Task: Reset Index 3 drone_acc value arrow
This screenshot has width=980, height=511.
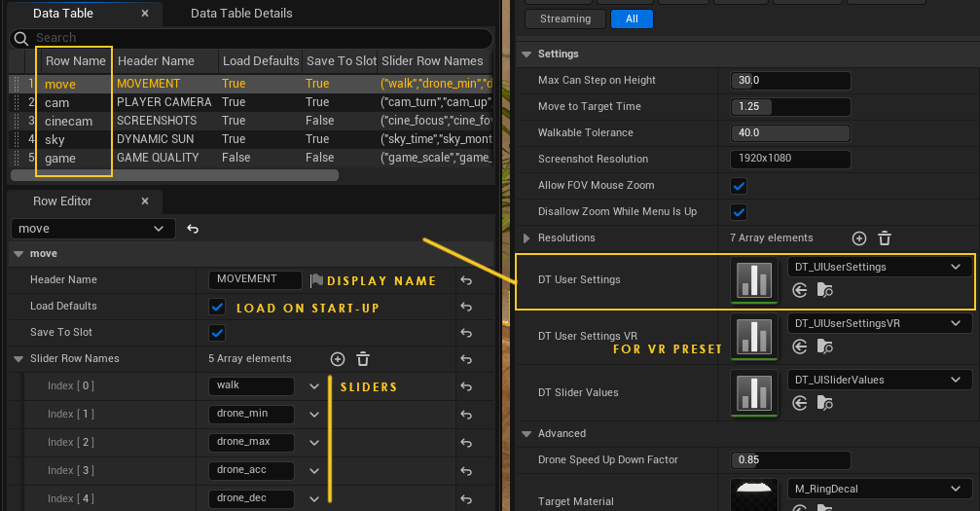Action: click(x=466, y=470)
